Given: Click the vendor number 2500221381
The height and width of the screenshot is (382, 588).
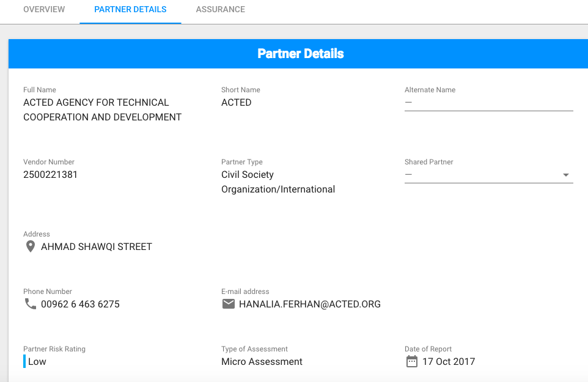Looking at the screenshot, I should pyautogui.click(x=50, y=175).
